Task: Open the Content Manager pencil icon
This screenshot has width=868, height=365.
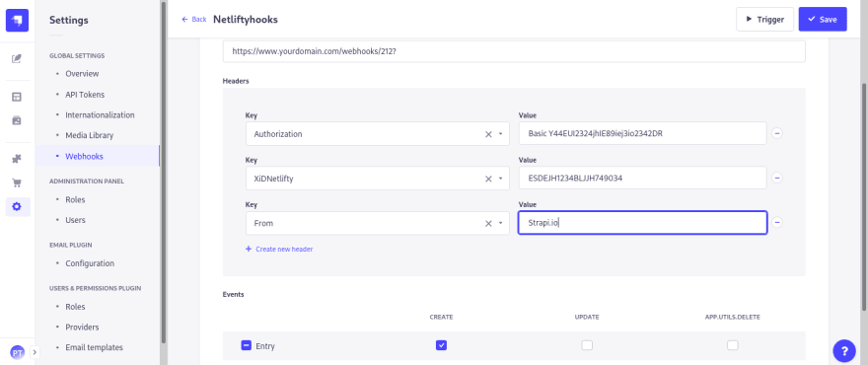Action: (17, 59)
